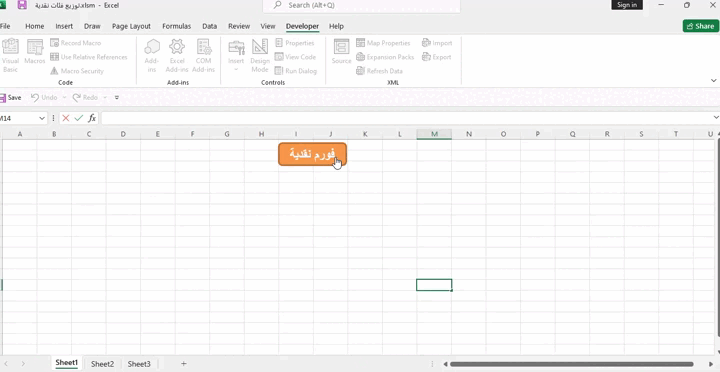Viewport: 720px width, 372px height.
Task: Click the purple AutoSave disk icon in title bar
Action: pyautogui.click(x=22, y=6)
